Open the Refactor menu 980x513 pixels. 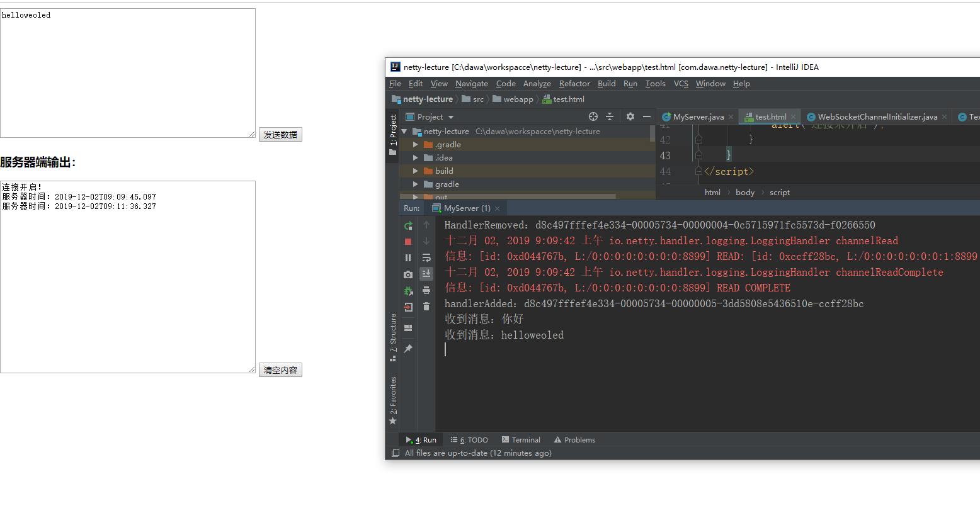[574, 84]
